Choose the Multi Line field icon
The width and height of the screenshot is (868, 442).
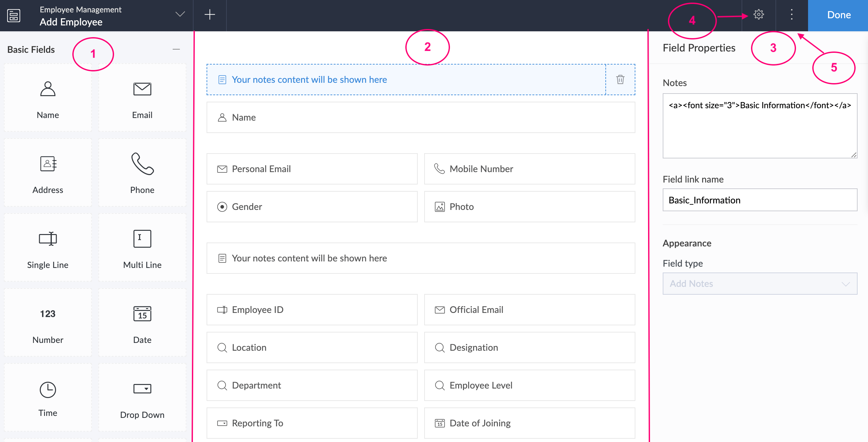tap(142, 239)
